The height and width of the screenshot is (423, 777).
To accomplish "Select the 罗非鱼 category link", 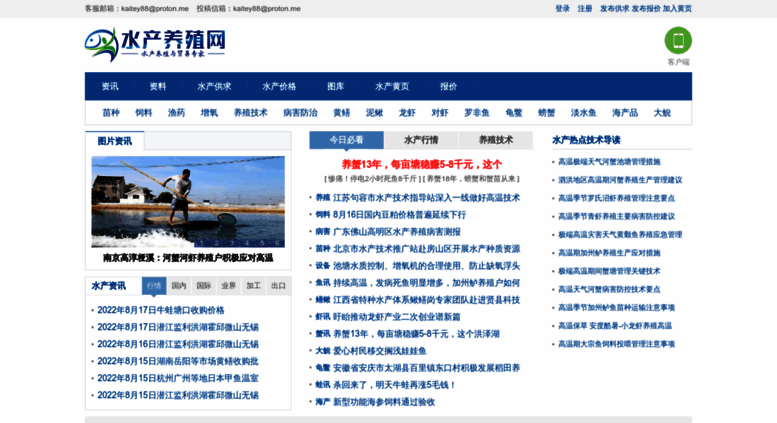I will pos(477,113).
